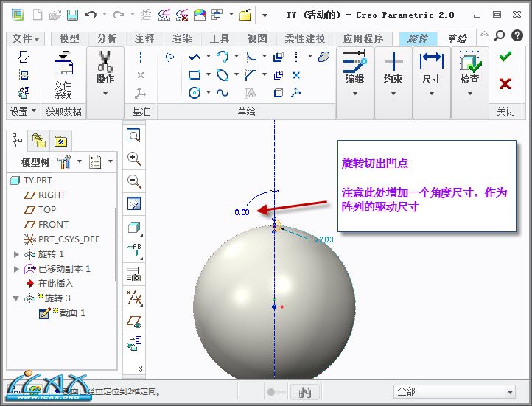Screen dimensions: 532x406
Task: Select the Circle sketch tool
Action: pos(195,92)
